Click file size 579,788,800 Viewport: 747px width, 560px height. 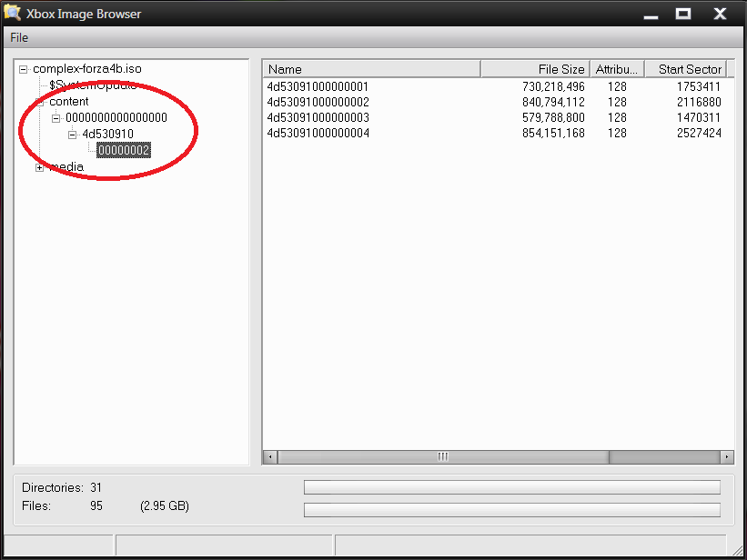pos(553,117)
